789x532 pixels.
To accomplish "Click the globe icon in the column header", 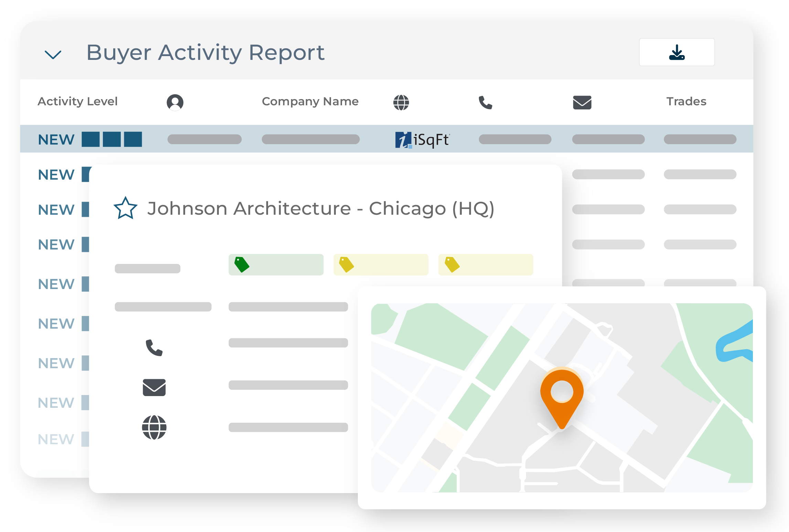I will pos(402,102).
